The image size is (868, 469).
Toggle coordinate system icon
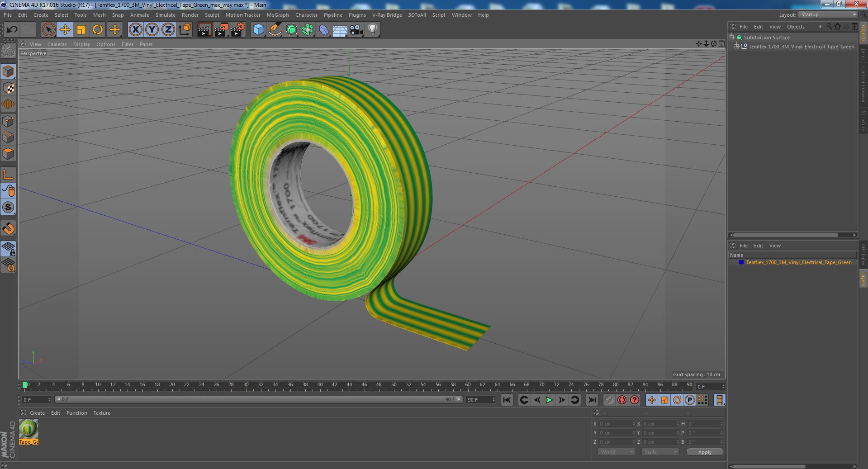185,30
